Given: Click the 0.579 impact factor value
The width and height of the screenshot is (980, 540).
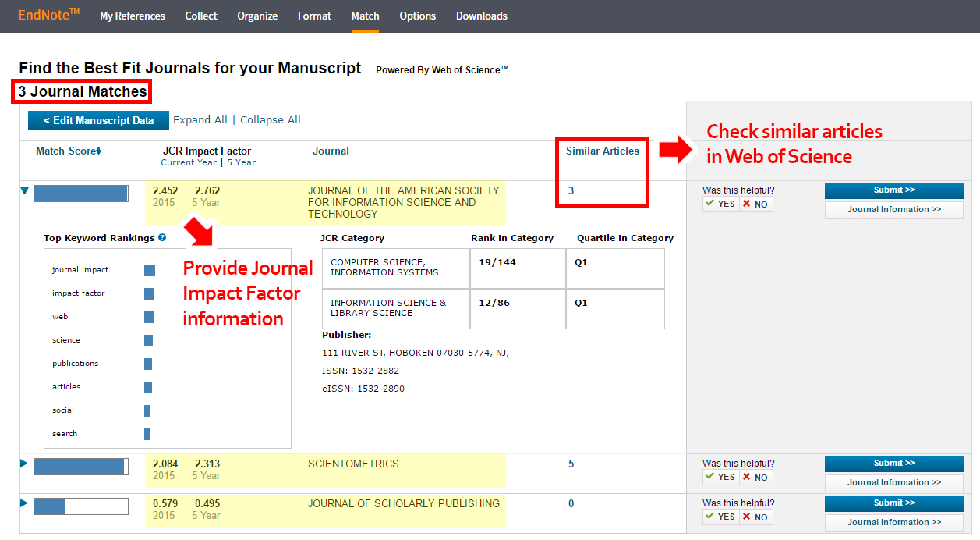Looking at the screenshot, I should tap(165, 503).
